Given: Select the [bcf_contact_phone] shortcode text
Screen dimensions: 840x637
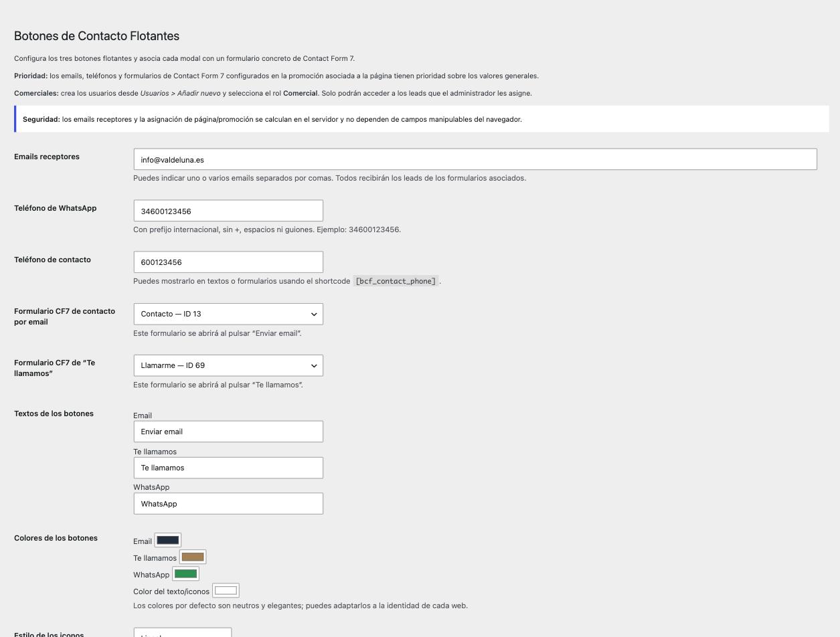Looking at the screenshot, I should [396, 281].
